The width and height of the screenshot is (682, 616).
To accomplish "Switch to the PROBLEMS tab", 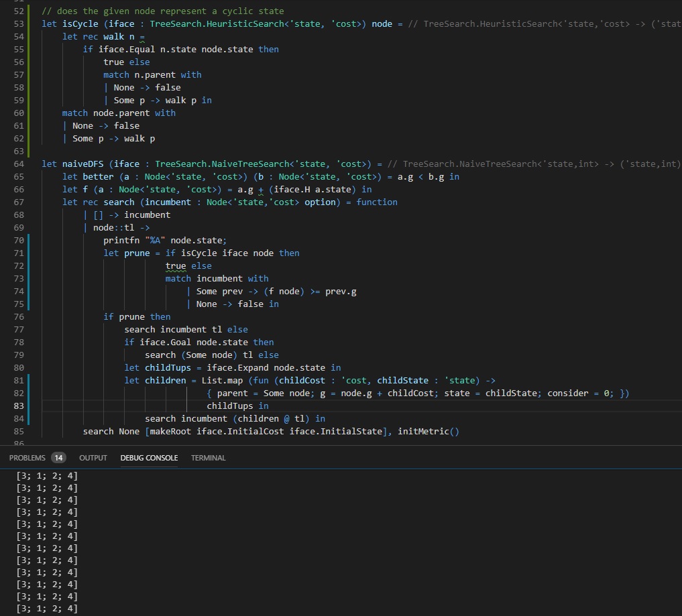I will [27, 458].
